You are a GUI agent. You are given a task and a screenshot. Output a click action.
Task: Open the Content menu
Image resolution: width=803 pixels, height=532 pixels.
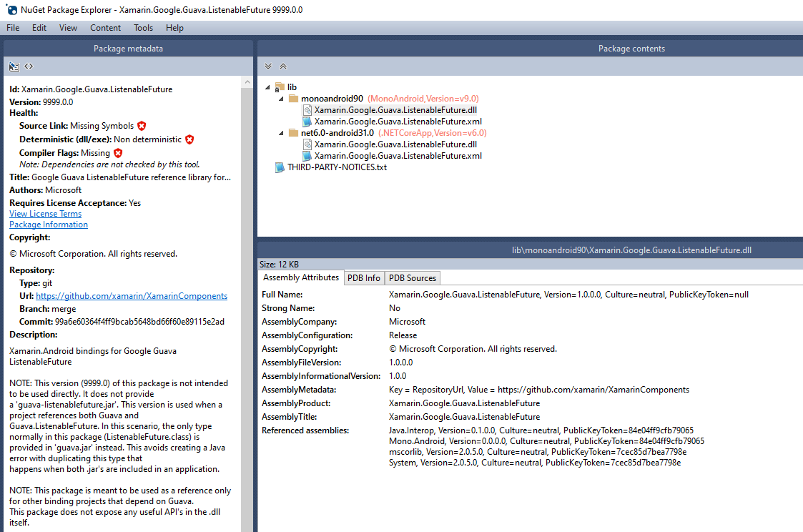(x=106, y=28)
